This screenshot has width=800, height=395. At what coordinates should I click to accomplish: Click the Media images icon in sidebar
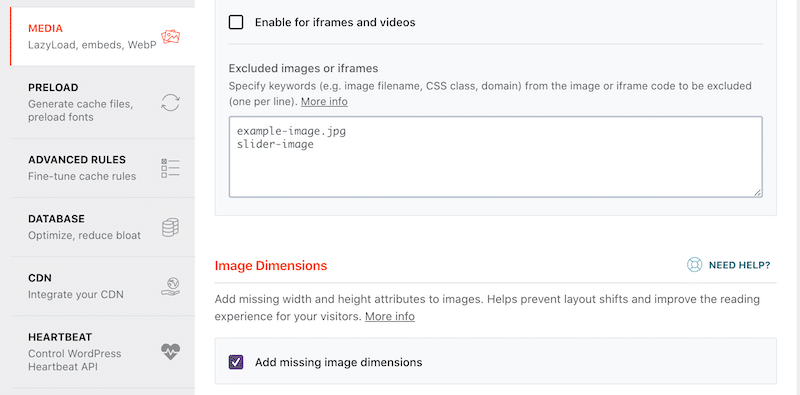click(170, 37)
